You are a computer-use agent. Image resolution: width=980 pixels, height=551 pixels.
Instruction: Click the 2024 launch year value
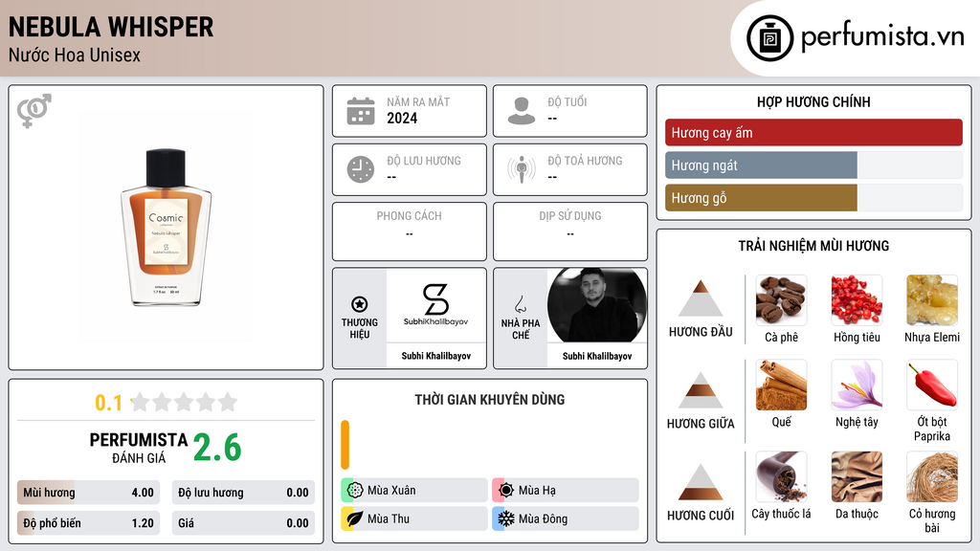(x=402, y=118)
